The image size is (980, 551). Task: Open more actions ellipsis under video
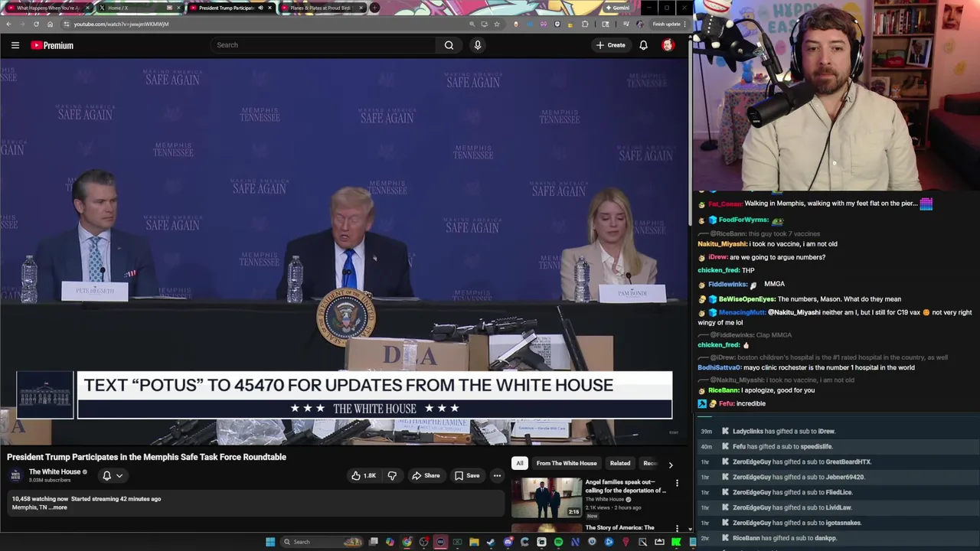pyautogui.click(x=497, y=476)
